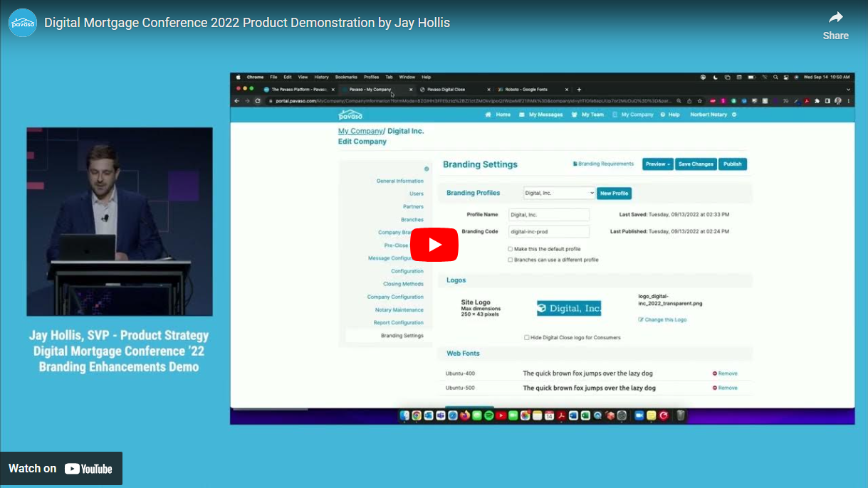868x488 pixels.
Task: Expand the Preview dropdown button
Action: click(x=657, y=164)
